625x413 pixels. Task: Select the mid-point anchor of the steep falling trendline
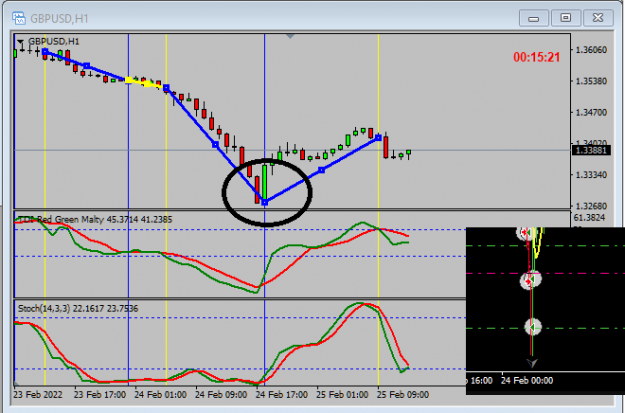click(x=216, y=145)
